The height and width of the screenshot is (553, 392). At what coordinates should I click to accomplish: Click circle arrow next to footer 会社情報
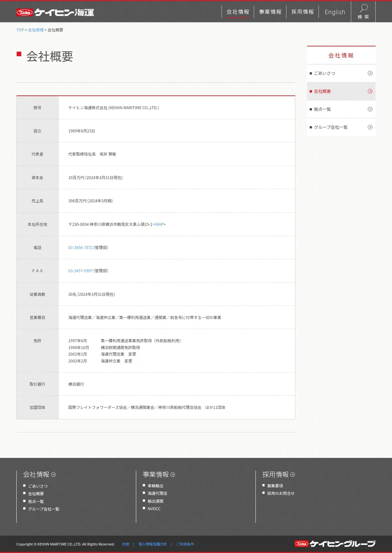tap(54, 475)
